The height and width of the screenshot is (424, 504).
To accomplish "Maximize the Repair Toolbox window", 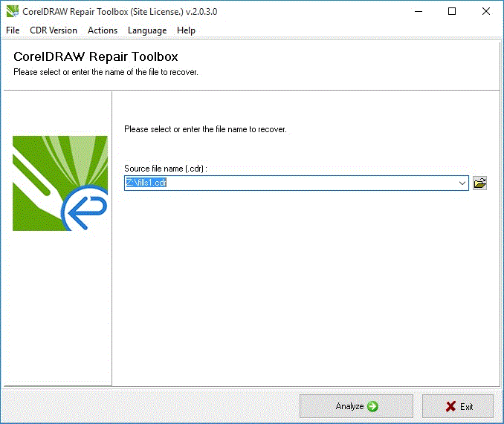I will [452, 12].
